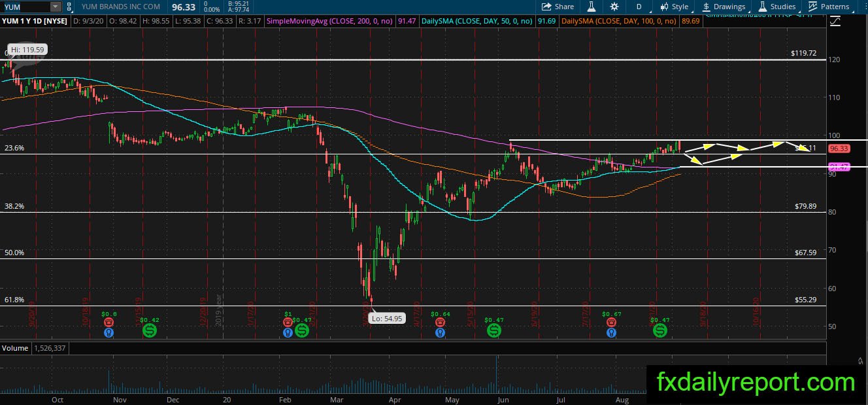Click the $119.72 Fibonacci price label
The width and height of the screenshot is (868, 405).
pyautogui.click(x=803, y=53)
